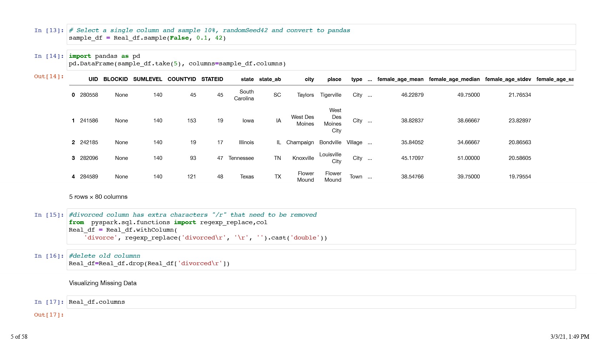Select the BLOCKID column header
The height and width of the screenshot is (364, 600).
pyautogui.click(x=115, y=79)
